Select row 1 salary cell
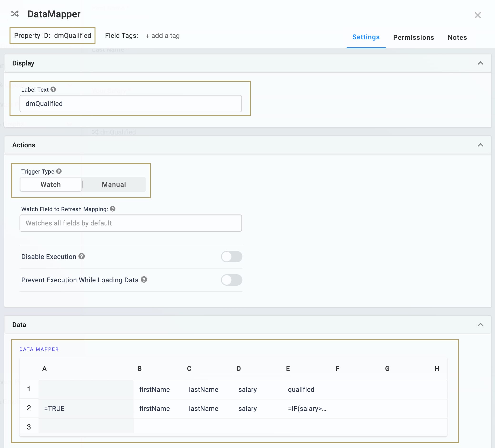This screenshot has width=495, height=448. (x=258, y=389)
